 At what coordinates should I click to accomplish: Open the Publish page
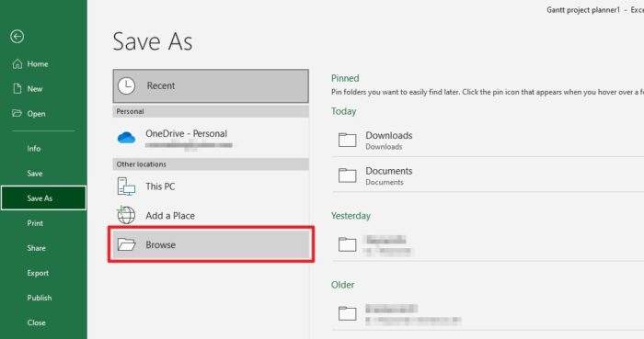(43, 298)
